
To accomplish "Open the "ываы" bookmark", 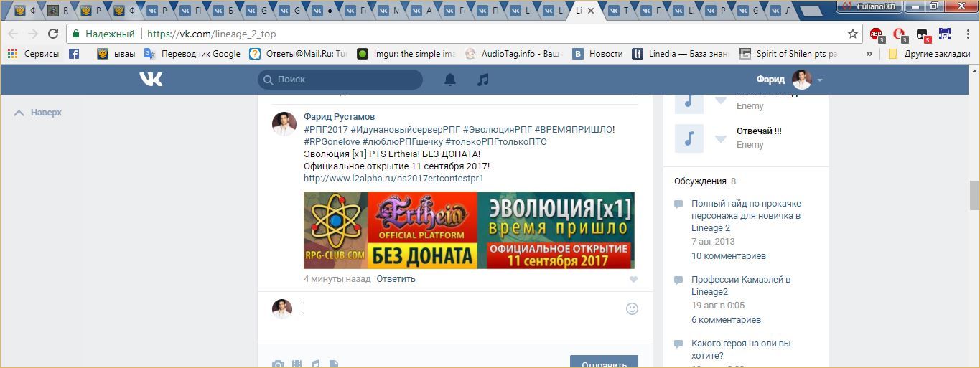I will coord(116,53).
